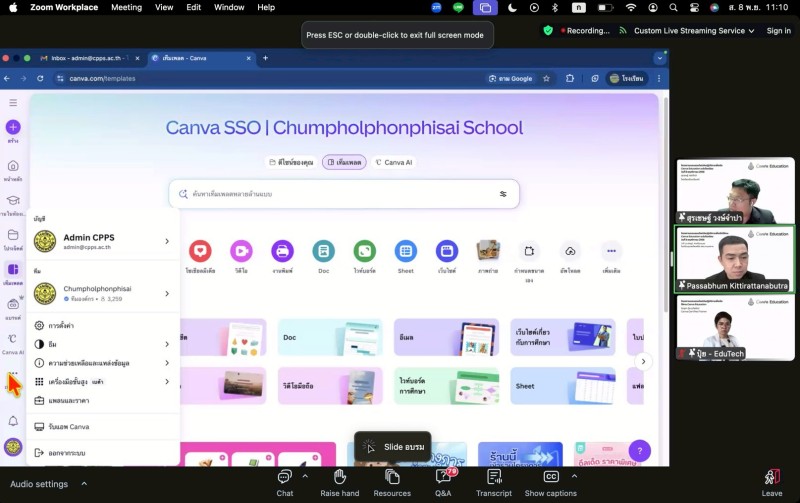Open the Zoom Chat panel
Viewport: 800px width, 503px height.
click(x=284, y=478)
